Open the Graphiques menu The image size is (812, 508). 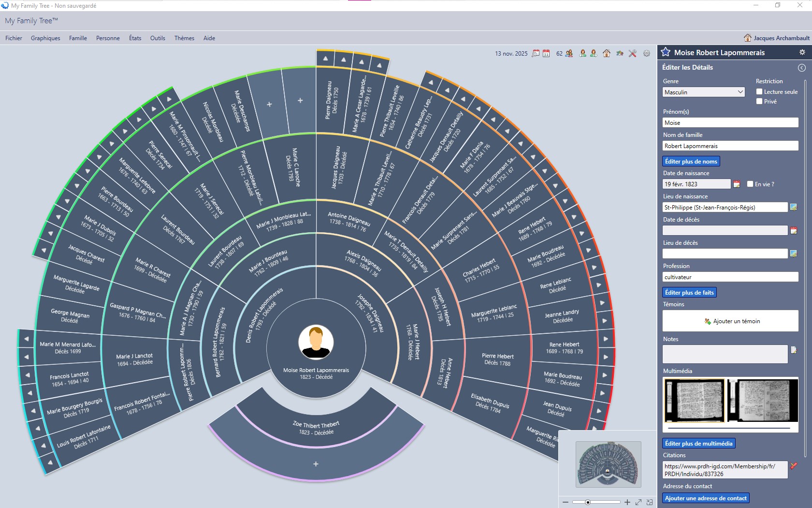click(x=45, y=38)
